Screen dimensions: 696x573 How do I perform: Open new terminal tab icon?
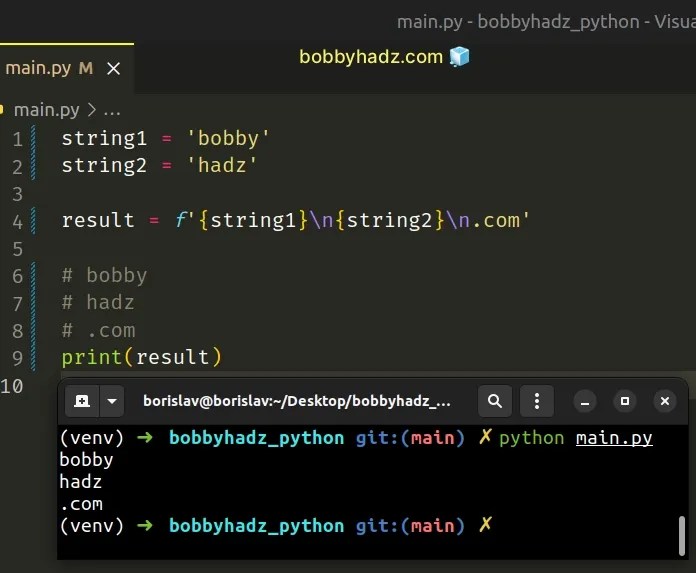coord(82,401)
